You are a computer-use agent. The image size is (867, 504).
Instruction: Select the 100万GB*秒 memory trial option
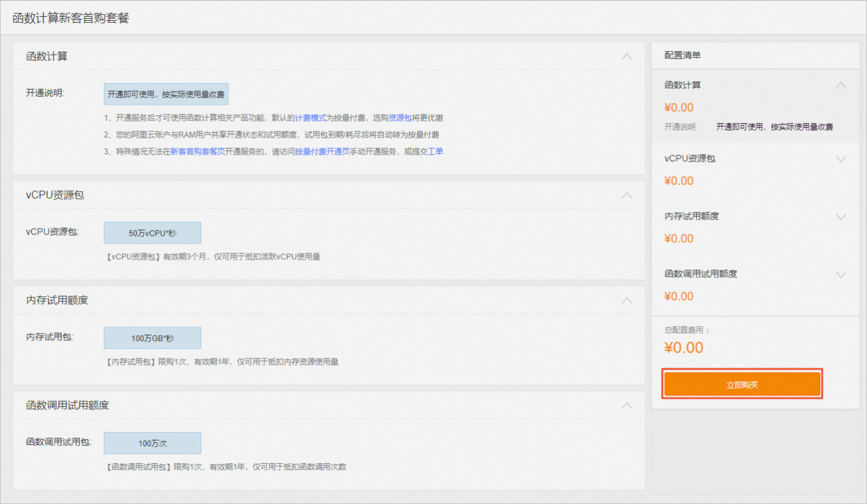point(152,338)
